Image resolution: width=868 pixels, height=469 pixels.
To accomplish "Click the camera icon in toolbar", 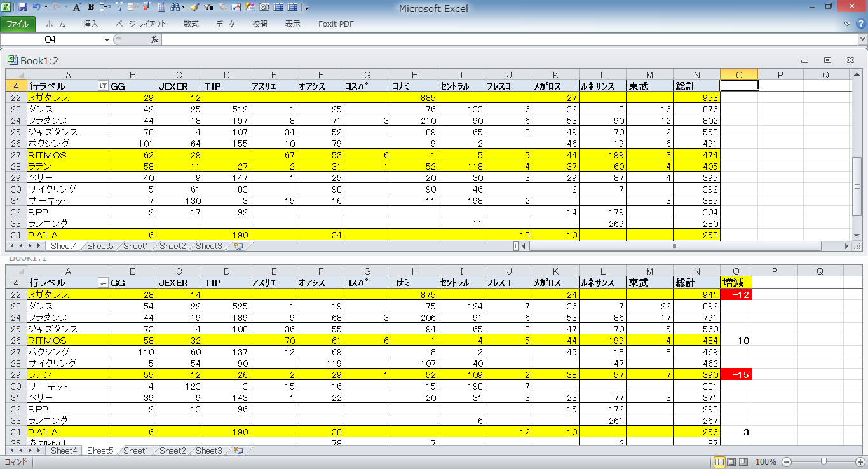I will click(x=264, y=8).
